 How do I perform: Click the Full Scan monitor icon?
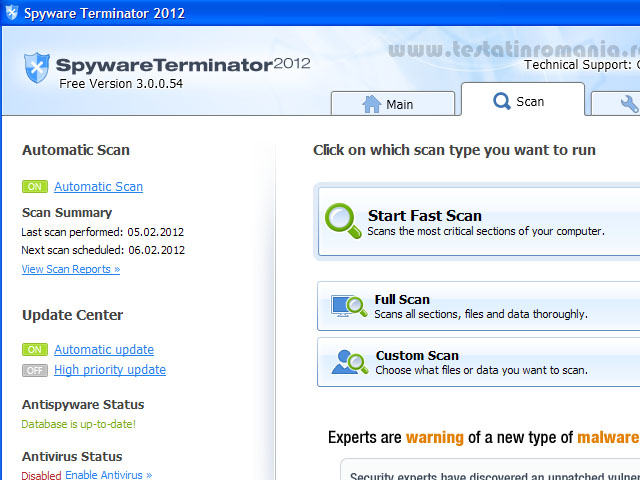[349, 306]
